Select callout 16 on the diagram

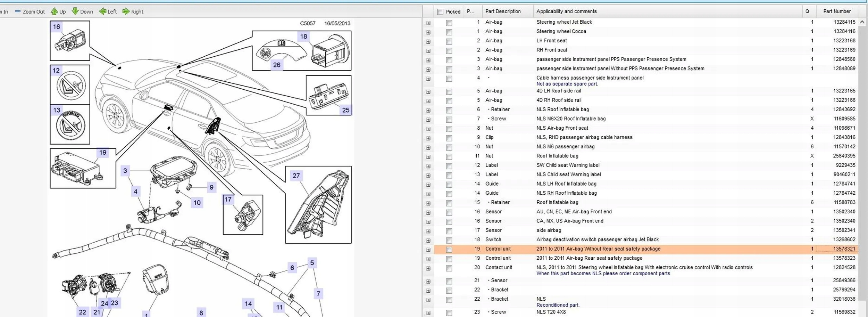[x=57, y=27]
